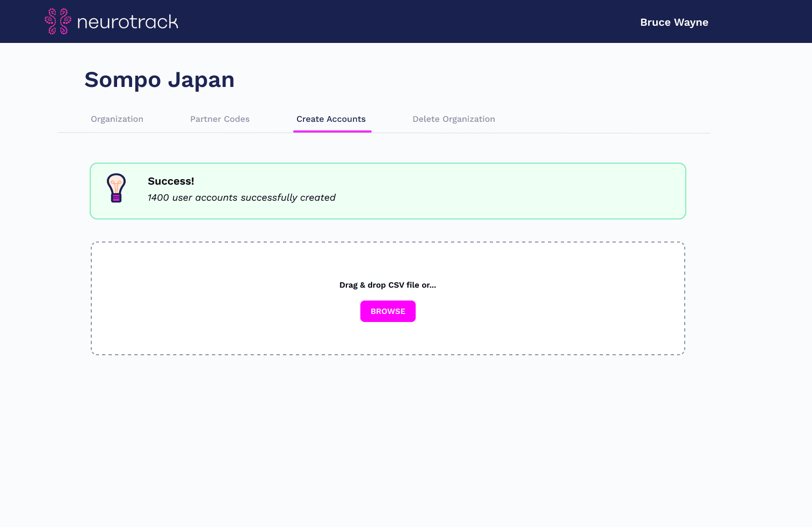Select the Create Accounts tab

coord(331,119)
